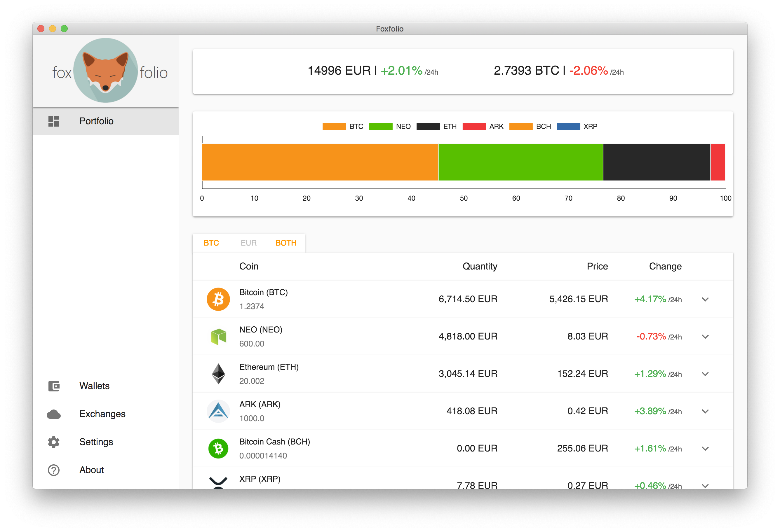Toggle BTC legend swatch in chart
Viewport: 780px width, 532px height.
pos(334,127)
